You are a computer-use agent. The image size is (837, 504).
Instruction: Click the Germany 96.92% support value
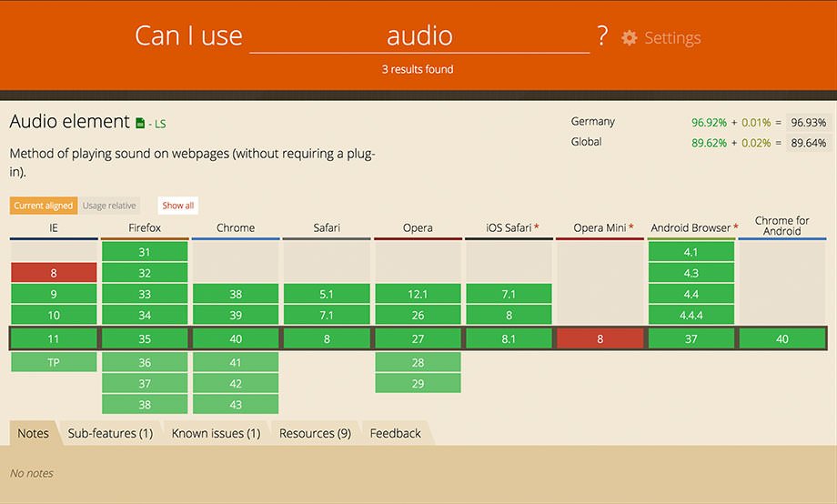[709, 122]
